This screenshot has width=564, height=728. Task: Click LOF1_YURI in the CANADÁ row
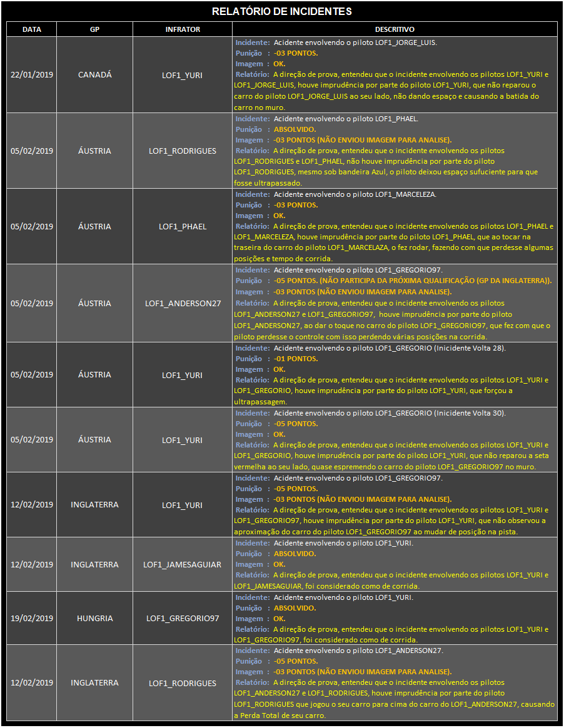click(182, 75)
